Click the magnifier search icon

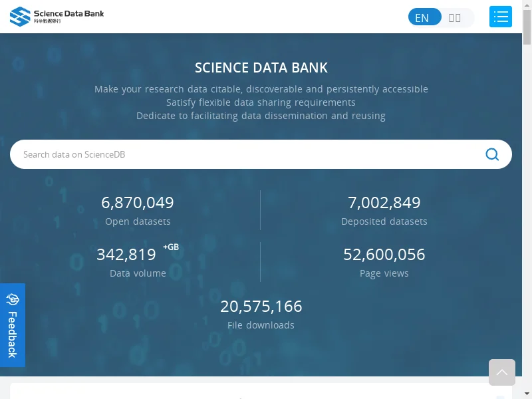click(492, 154)
